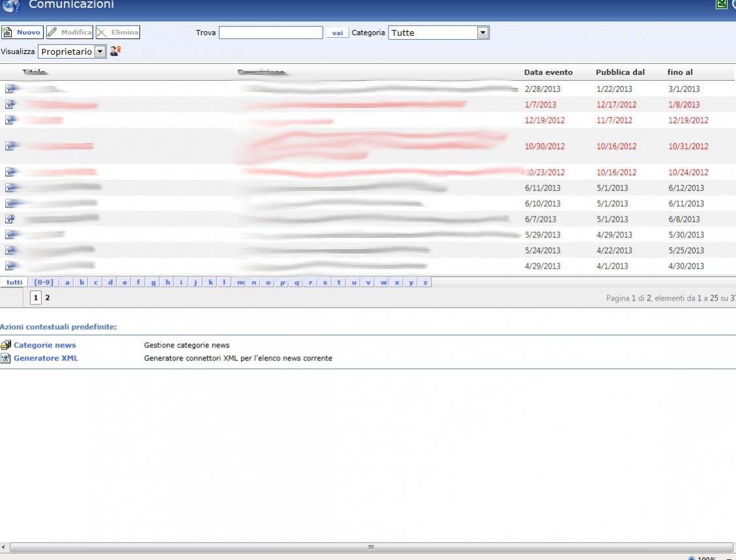The height and width of the screenshot is (560, 736).
Task: Sort by the Data evento column header
Action: coord(548,72)
